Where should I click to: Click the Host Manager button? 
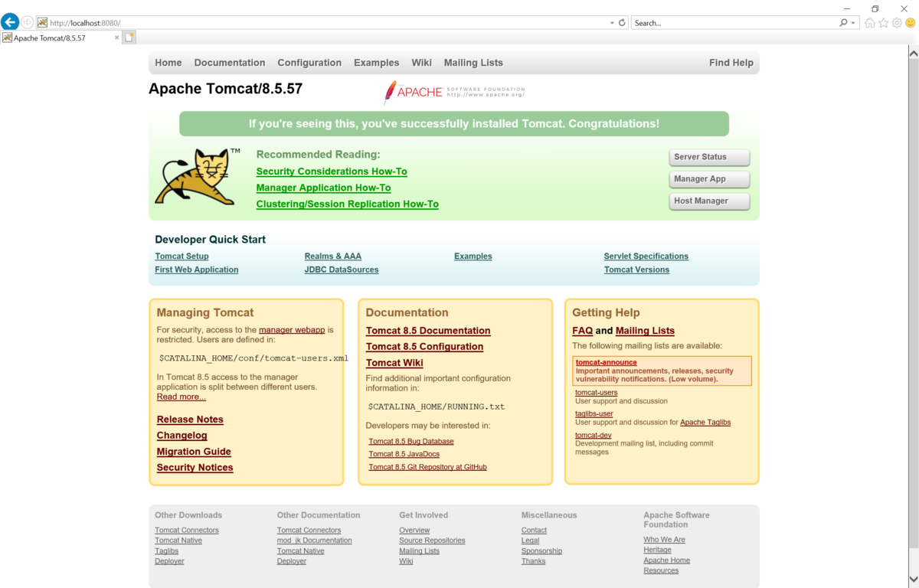709,201
